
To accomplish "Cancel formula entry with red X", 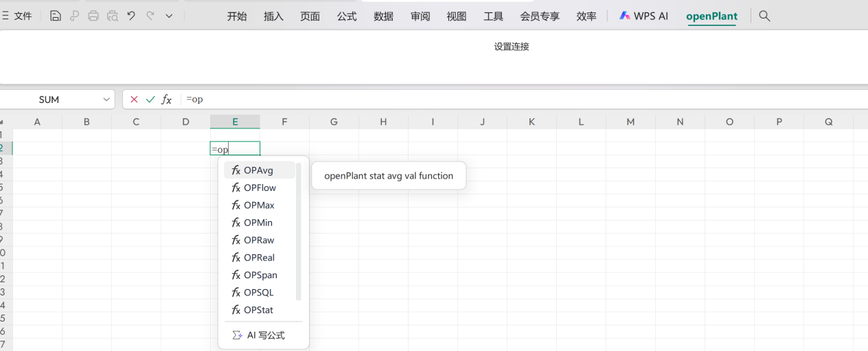I will click(134, 100).
